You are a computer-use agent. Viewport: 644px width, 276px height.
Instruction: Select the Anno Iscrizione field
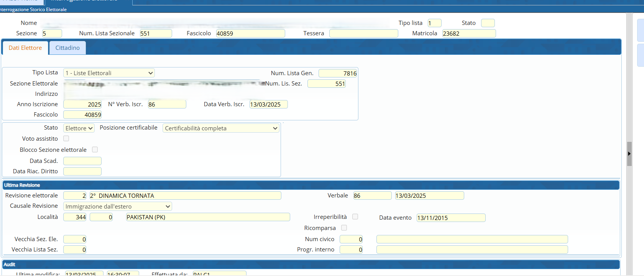pos(82,104)
